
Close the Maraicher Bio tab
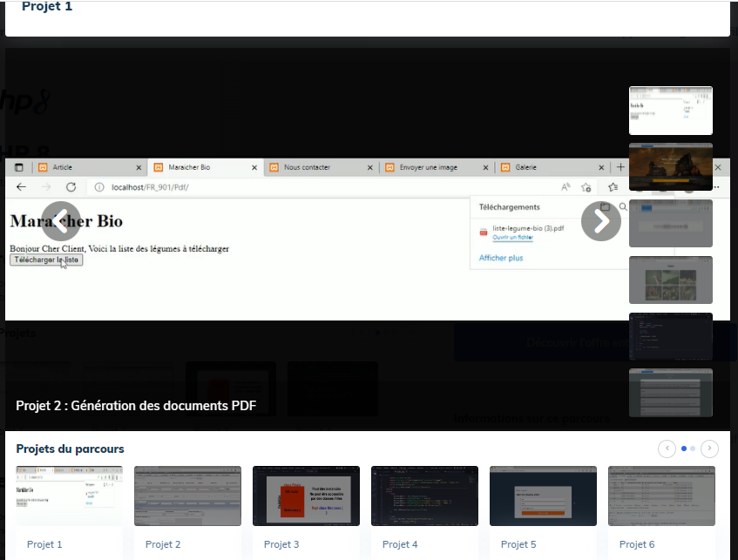tap(254, 167)
